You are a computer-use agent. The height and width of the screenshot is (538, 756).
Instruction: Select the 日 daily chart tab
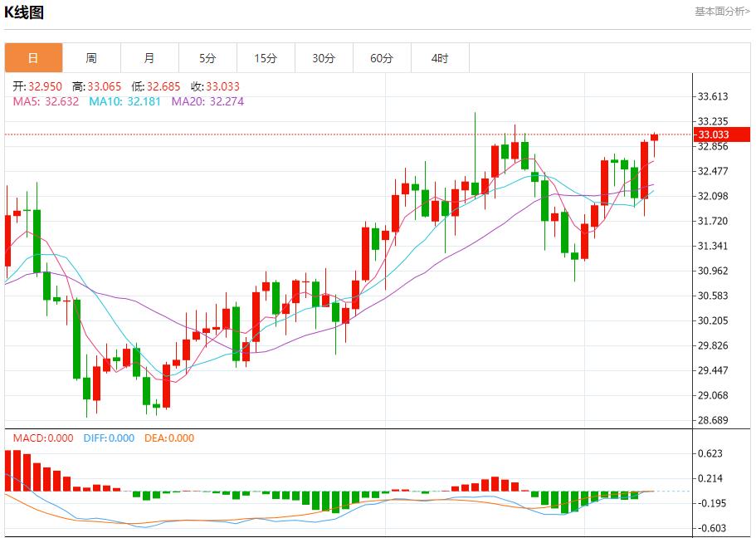coord(33,58)
